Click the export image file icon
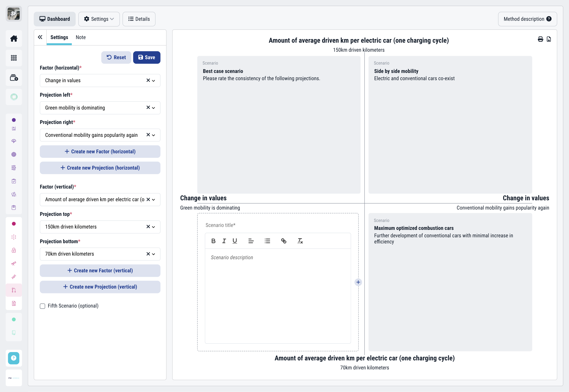The height and width of the screenshot is (392, 569). [549, 39]
